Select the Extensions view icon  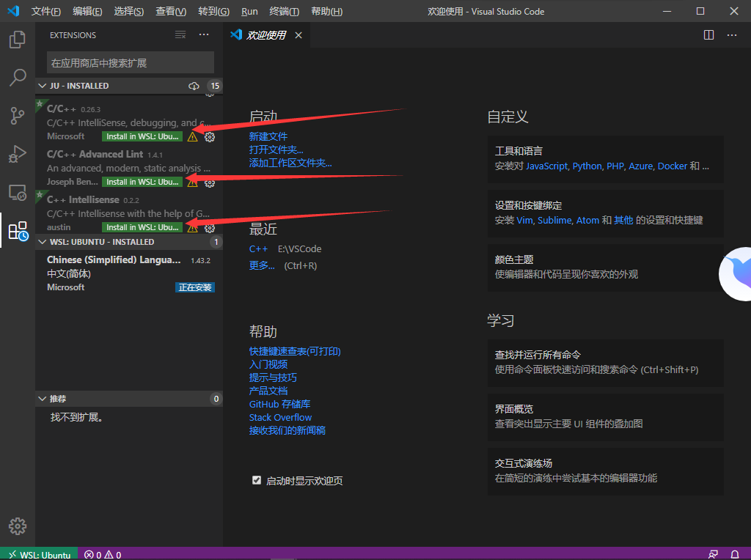[18, 231]
